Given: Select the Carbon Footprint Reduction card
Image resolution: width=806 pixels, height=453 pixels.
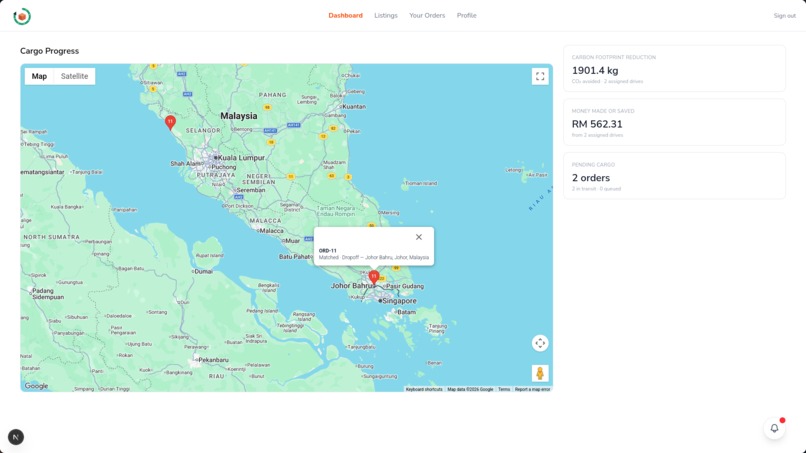Looking at the screenshot, I should pyautogui.click(x=674, y=68).
